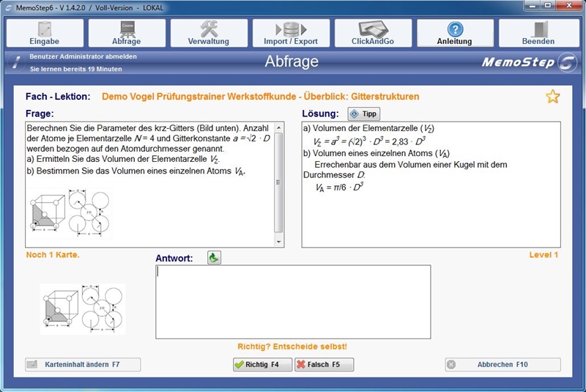Viewport: 586px width, 392px height.
Task: Click the MemoStep logo
Action: pos(529,62)
